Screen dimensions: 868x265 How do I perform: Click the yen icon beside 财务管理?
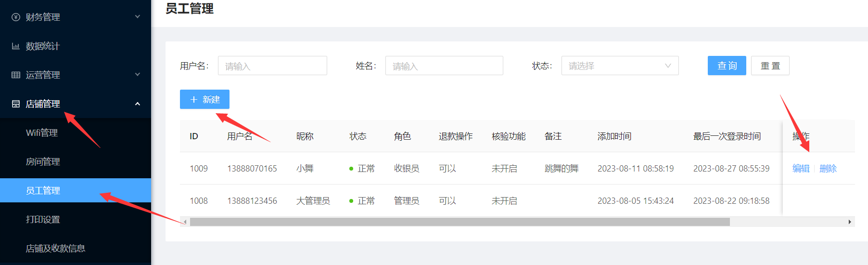[x=16, y=17]
